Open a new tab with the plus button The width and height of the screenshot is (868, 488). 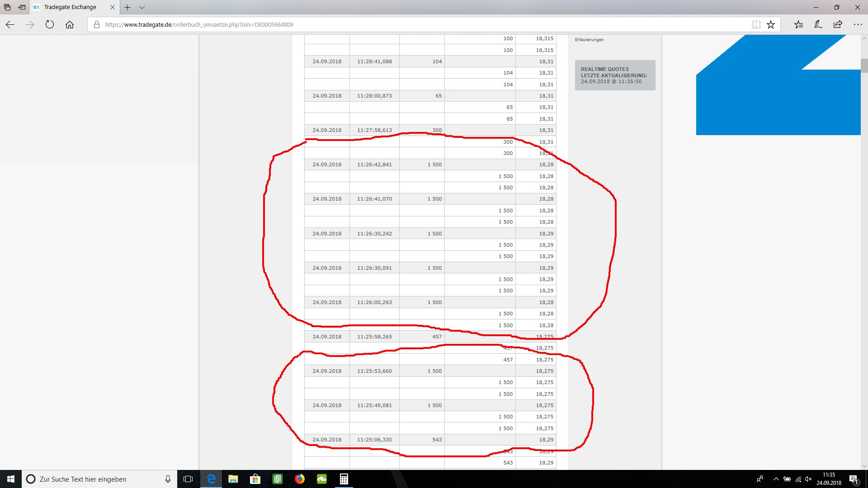tap(127, 7)
